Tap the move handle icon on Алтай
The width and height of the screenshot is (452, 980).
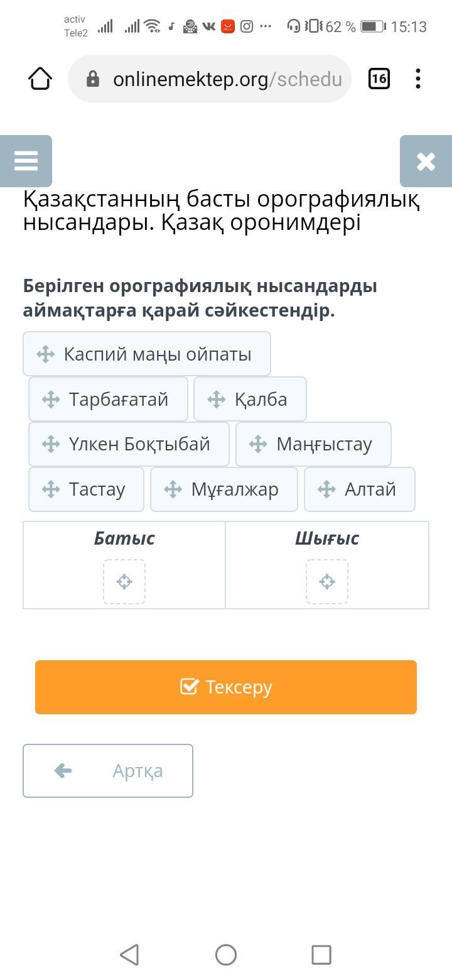point(326,489)
